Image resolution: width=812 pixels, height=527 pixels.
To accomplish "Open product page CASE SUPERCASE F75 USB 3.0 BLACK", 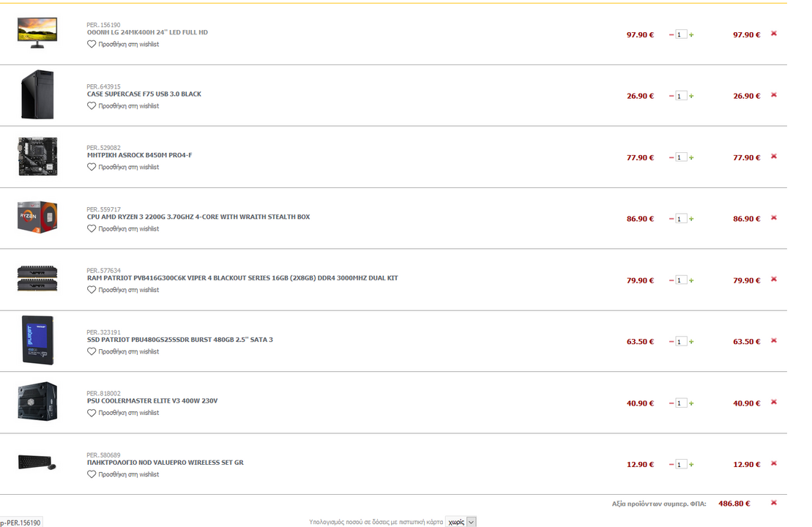I will pos(144,94).
